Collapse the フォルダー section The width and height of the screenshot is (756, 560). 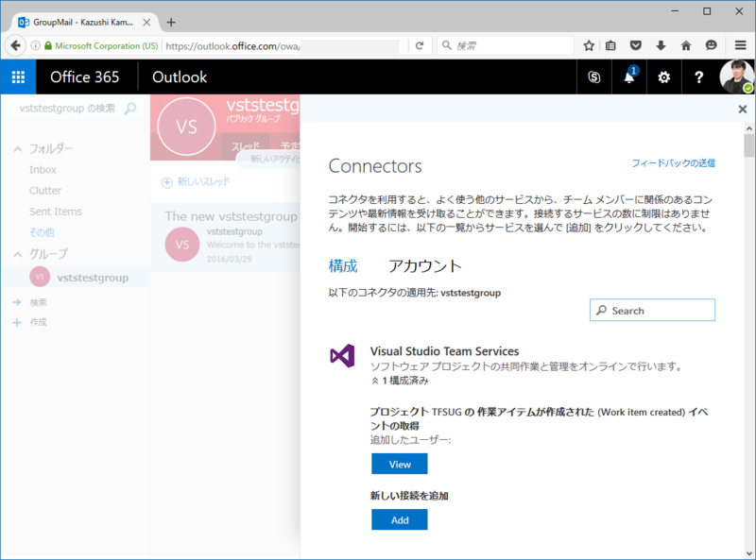point(18,149)
